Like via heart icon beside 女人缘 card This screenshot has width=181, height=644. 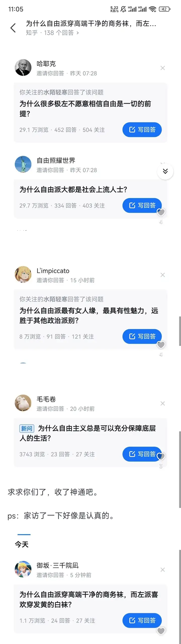click(161, 345)
